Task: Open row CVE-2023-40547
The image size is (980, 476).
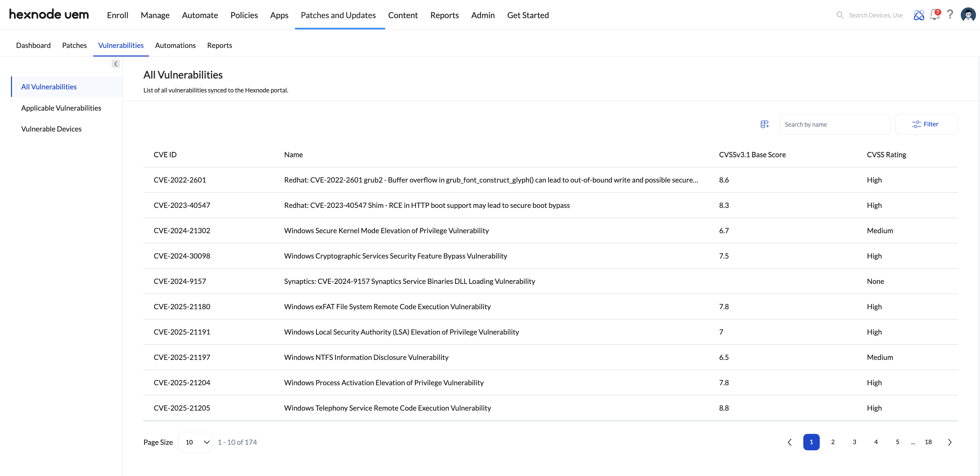Action: [551, 205]
